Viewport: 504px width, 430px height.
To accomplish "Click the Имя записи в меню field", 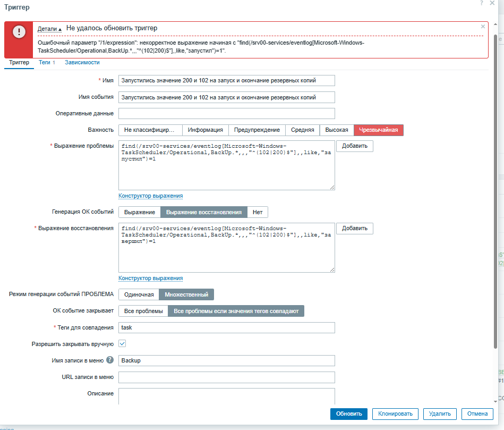I will point(227,360).
